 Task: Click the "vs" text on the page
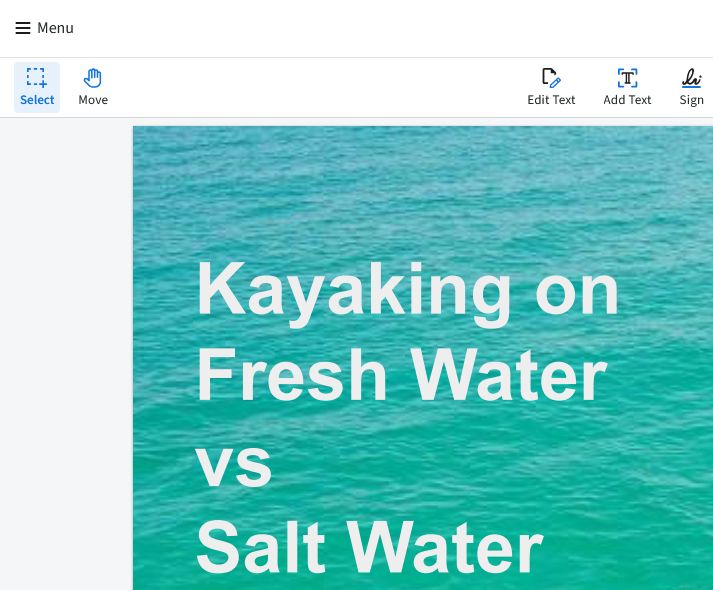(234, 465)
